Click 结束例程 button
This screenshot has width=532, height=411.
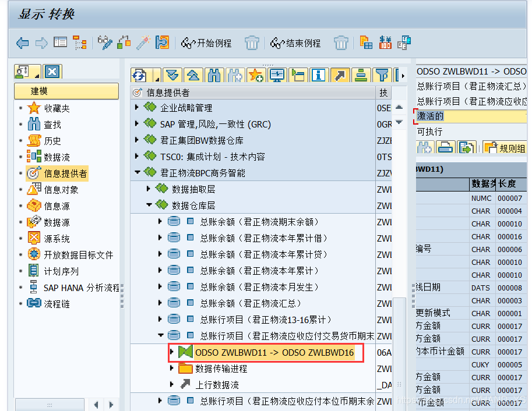point(295,43)
